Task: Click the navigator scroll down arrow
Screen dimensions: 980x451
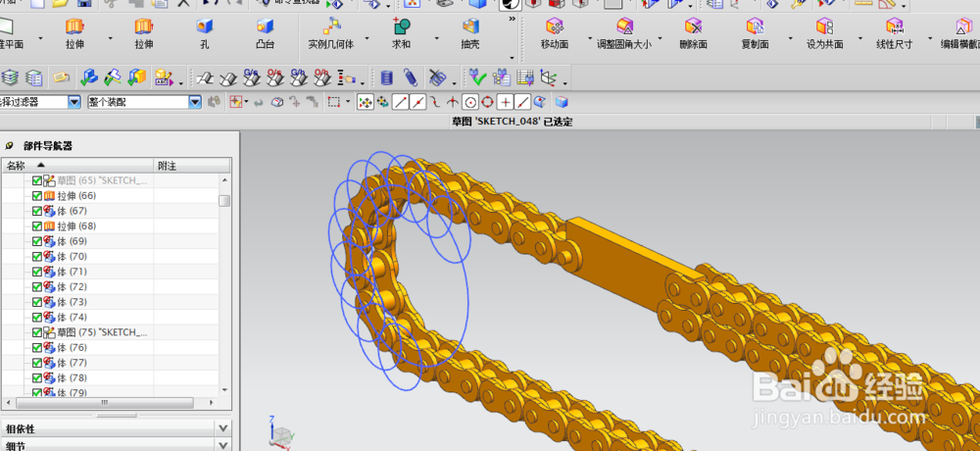Action: 224,391
